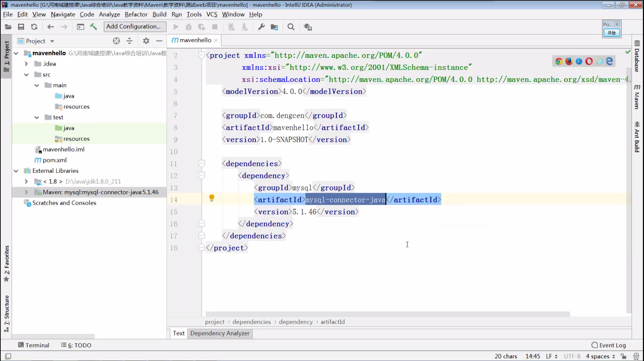Viewport: 644px width, 361px height.
Task: Click the green Run play icon
Action: [x=176, y=27]
